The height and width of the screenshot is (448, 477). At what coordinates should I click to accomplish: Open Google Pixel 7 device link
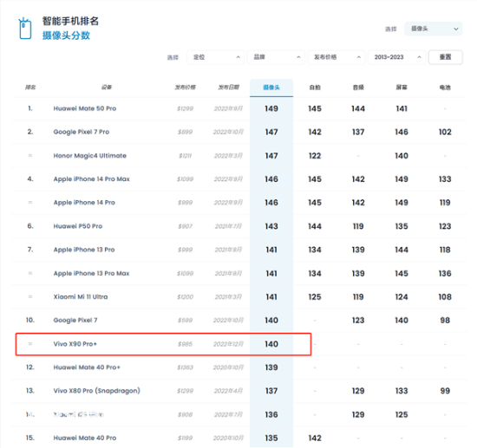coord(75,320)
